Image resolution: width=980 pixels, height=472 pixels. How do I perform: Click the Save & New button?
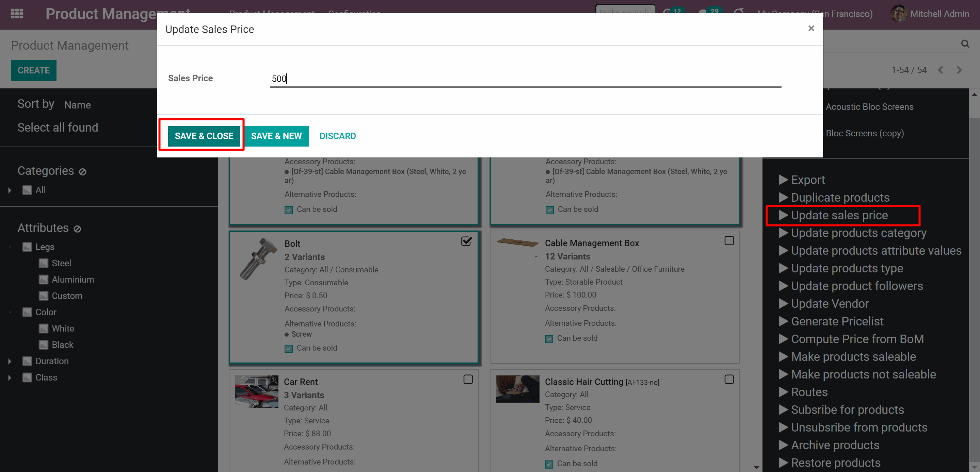pos(276,136)
